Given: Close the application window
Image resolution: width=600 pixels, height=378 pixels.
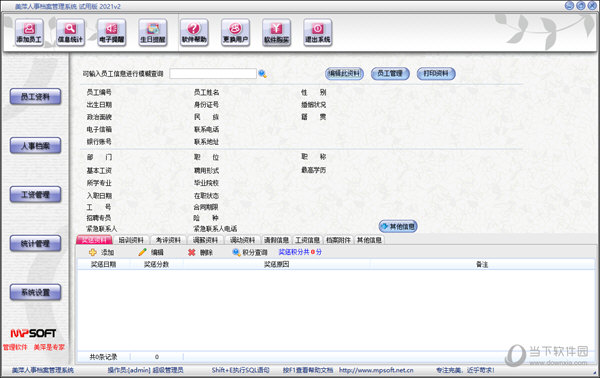Looking at the screenshot, I should point(592,6).
